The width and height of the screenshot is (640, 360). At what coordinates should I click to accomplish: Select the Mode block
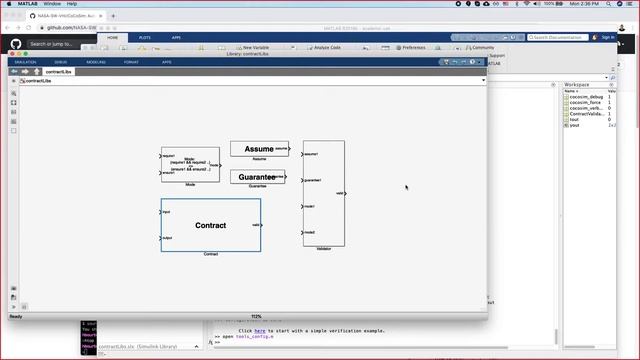190,164
